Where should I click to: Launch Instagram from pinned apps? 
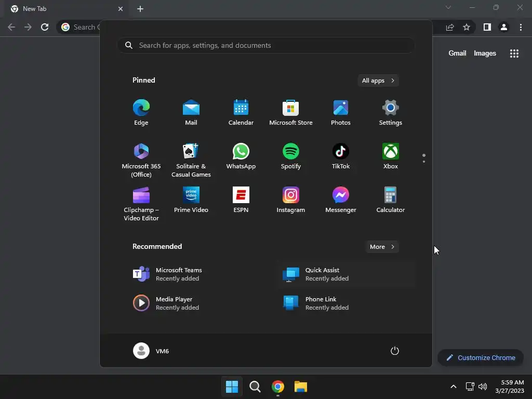click(x=291, y=200)
